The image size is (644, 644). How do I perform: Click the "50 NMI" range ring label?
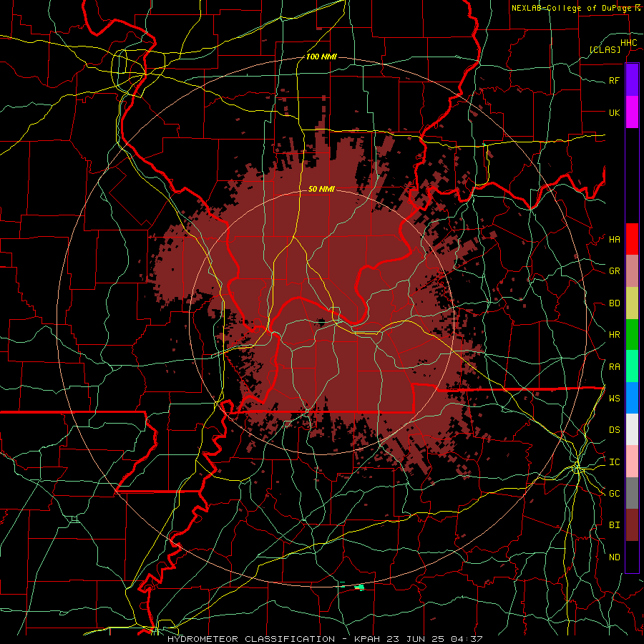point(321,189)
